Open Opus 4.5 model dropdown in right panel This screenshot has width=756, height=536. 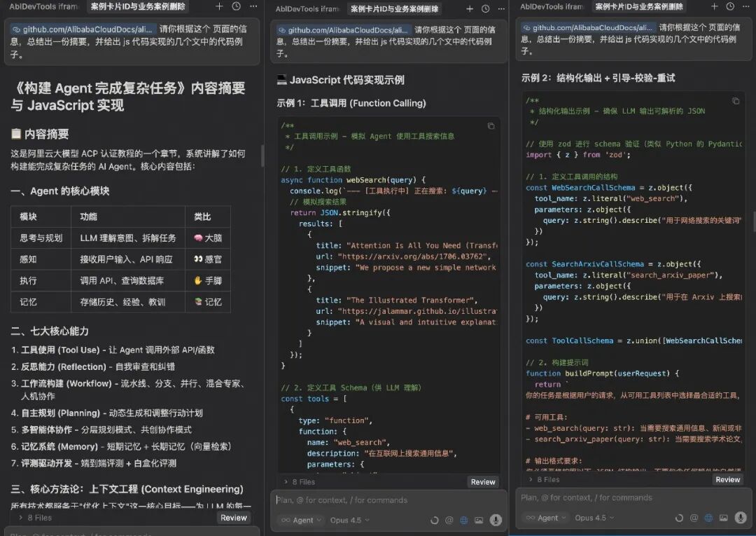click(x=594, y=518)
